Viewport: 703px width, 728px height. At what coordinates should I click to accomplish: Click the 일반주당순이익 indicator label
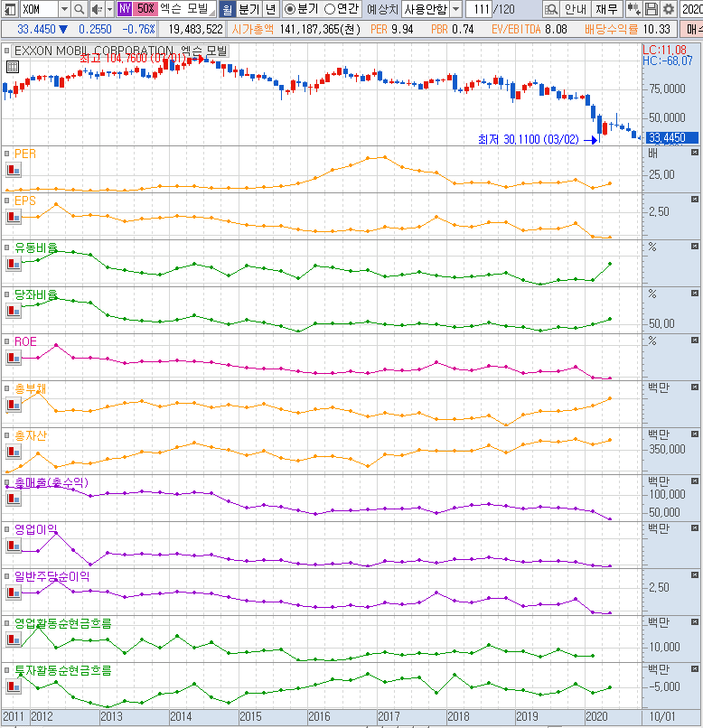[52, 576]
